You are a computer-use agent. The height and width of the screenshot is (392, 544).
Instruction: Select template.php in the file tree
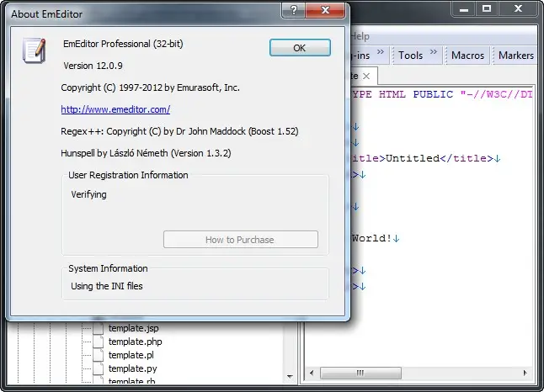pos(136,342)
